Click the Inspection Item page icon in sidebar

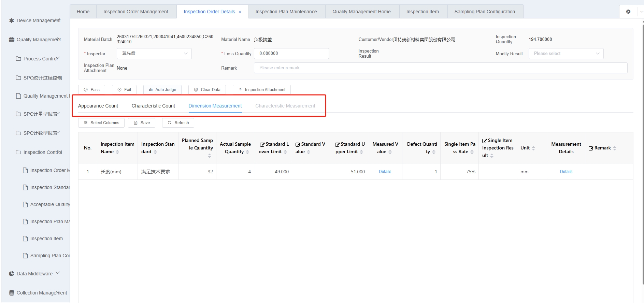tap(25, 239)
